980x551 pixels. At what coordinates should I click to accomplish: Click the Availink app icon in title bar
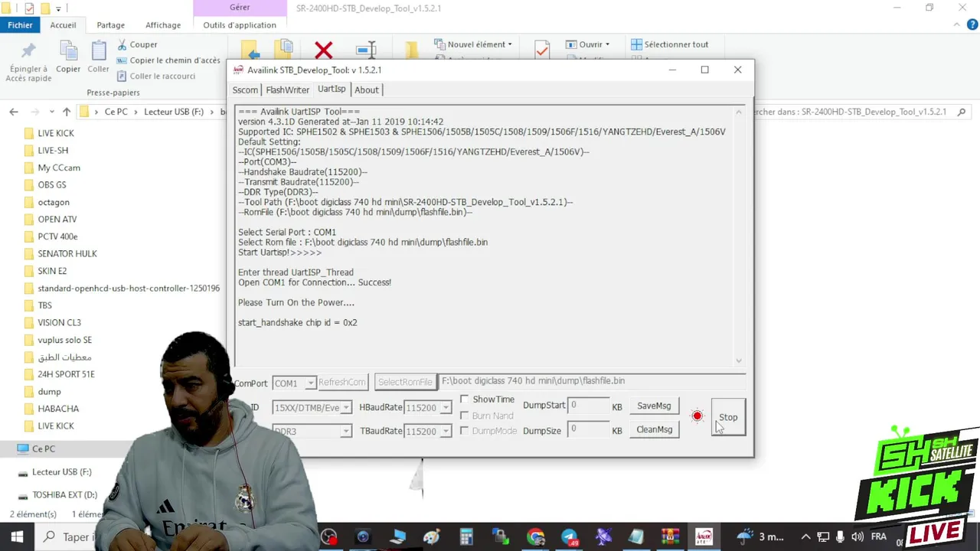[x=238, y=70]
